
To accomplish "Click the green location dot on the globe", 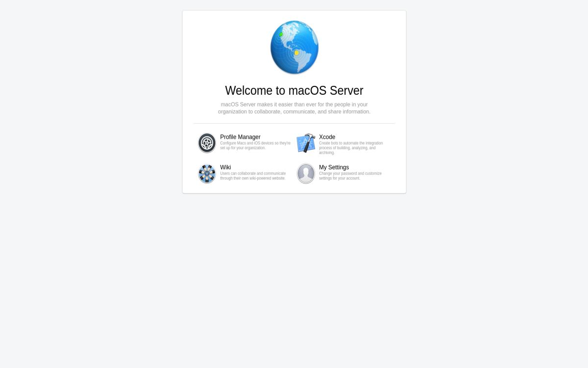I will click(281, 34).
